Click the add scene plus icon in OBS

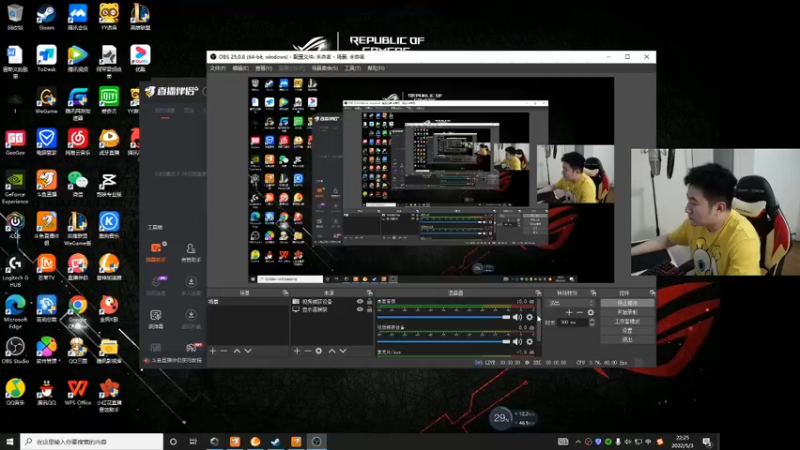(x=213, y=351)
